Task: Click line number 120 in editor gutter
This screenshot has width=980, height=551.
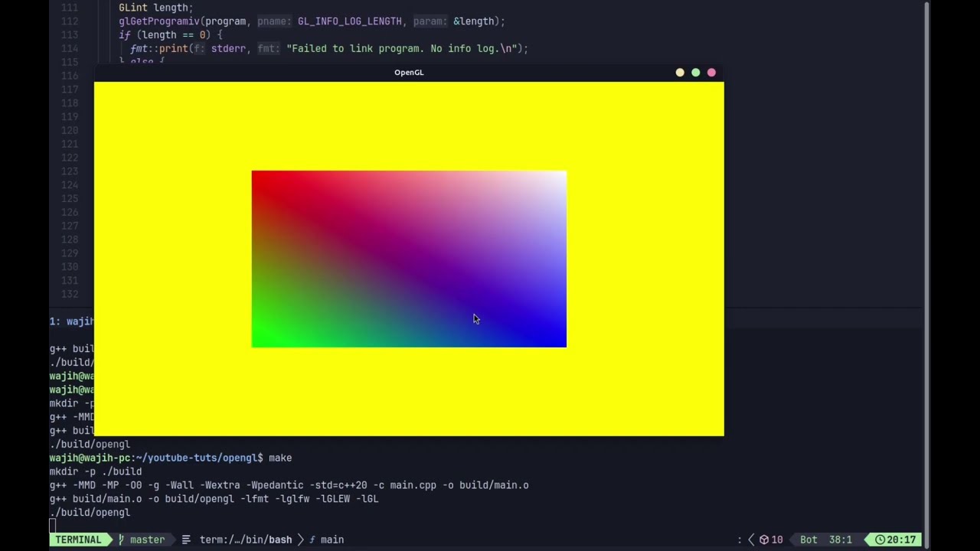Action: click(69, 131)
